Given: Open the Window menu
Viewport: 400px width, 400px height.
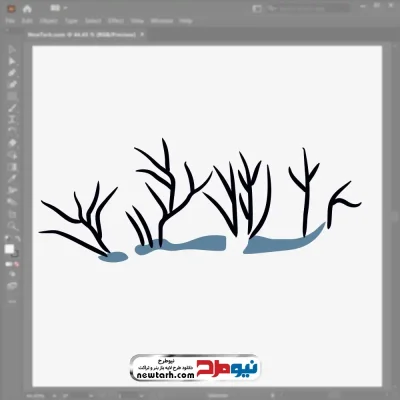Looking at the screenshot, I should (162, 21).
